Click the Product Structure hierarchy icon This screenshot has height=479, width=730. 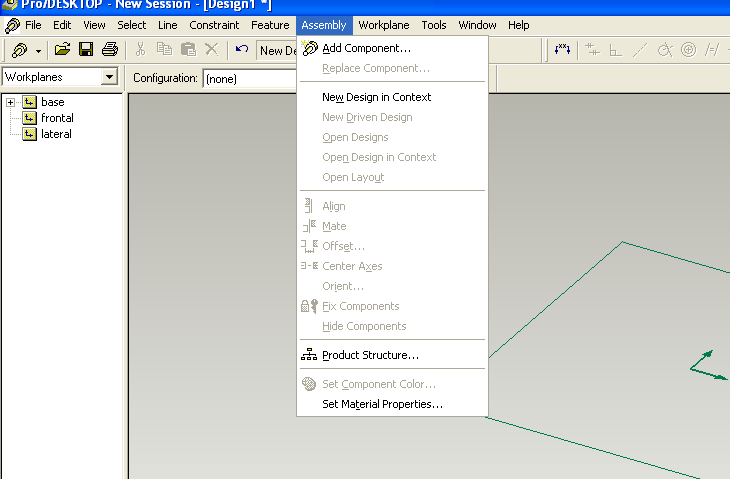click(x=309, y=355)
